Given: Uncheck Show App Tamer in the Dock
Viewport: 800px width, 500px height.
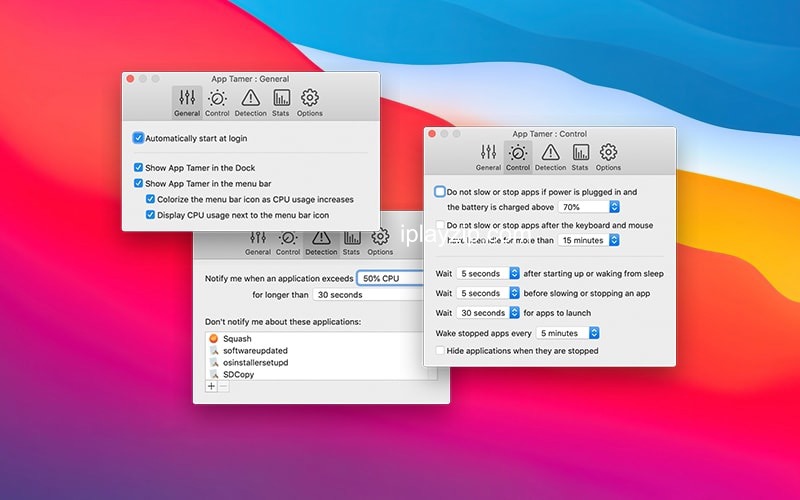Looking at the screenshot, I should (139, 168).
